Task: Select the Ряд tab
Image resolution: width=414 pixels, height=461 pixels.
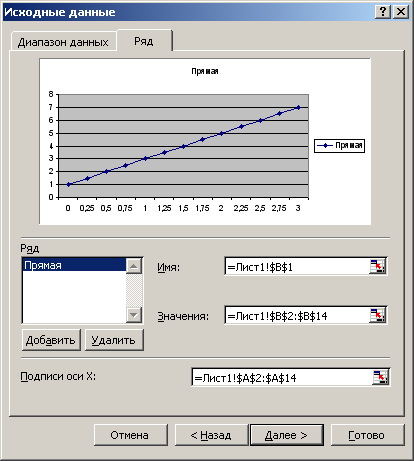Action: click(144, 41)
